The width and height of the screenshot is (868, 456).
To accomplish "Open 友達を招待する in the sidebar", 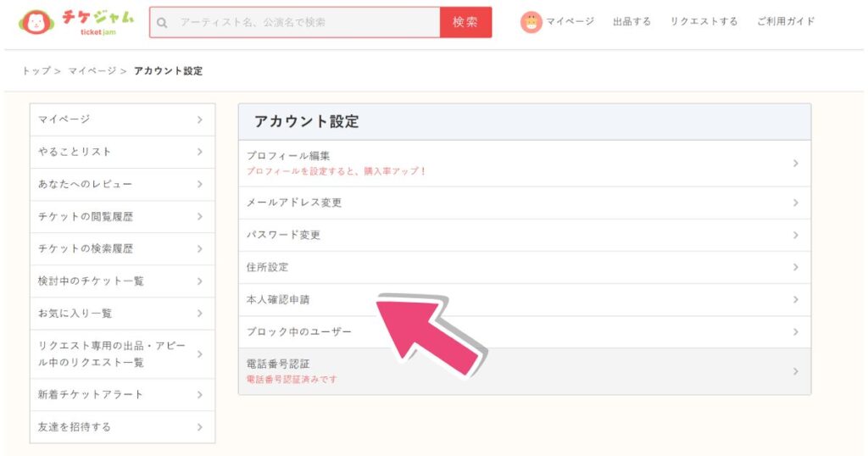I will (122, 427).
